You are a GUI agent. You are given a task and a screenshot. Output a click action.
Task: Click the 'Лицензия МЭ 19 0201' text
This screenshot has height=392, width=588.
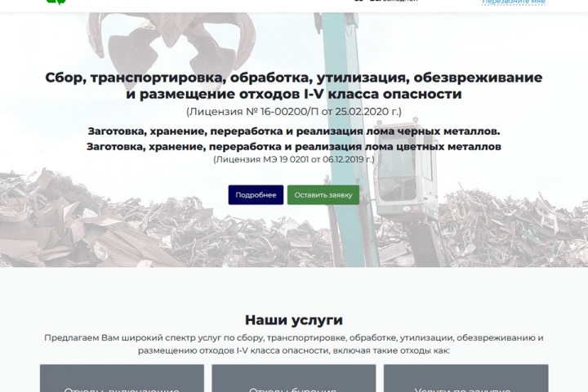[294, 159]
